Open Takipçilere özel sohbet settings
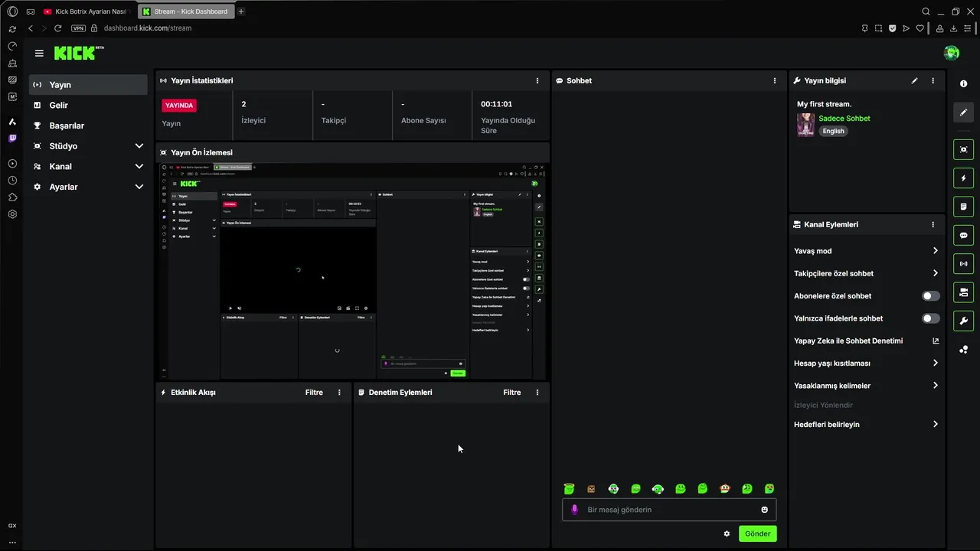 (x=866, y=273)
